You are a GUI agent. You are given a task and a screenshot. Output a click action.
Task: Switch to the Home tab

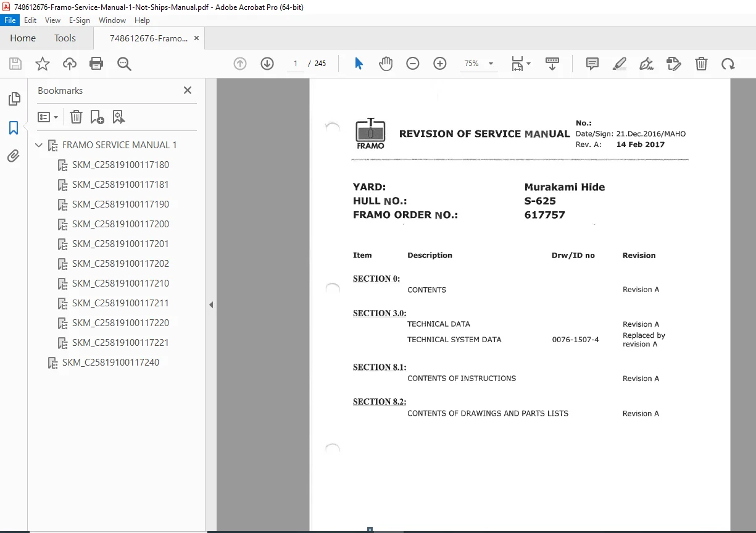pyautogui.click(x=23, y=38)
